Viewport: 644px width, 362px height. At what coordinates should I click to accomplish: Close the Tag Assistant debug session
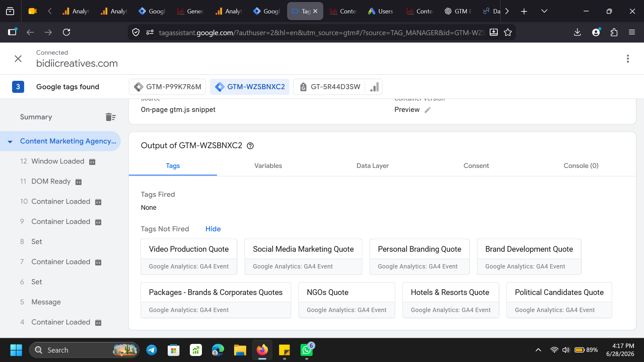[18, 59]
